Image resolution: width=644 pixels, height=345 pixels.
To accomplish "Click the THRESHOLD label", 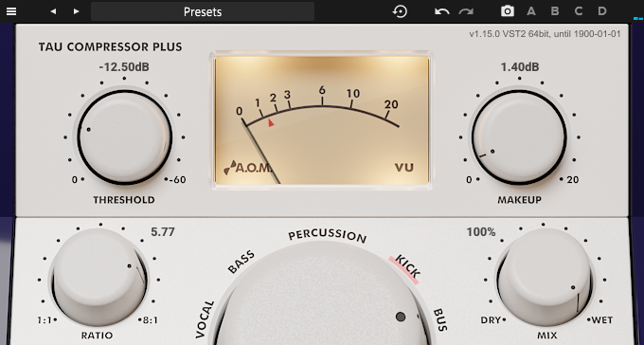I will (x=124, y=200).
